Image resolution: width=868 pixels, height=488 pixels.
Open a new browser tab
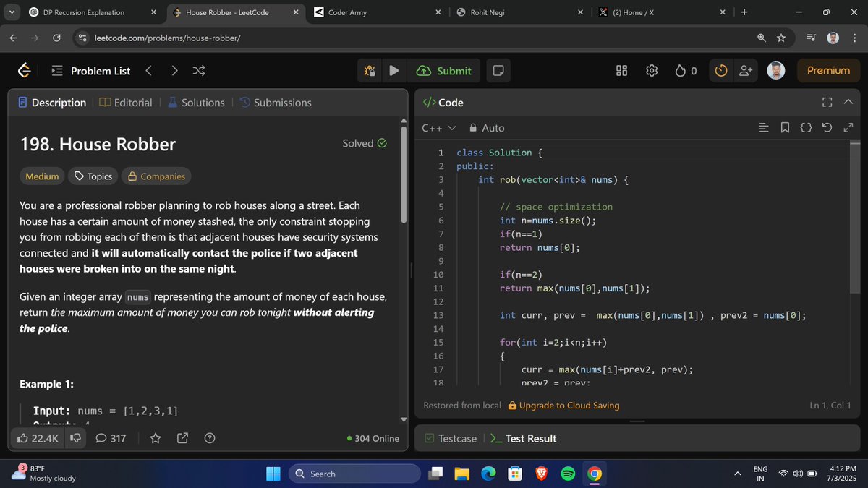click(x=744, y=12)
